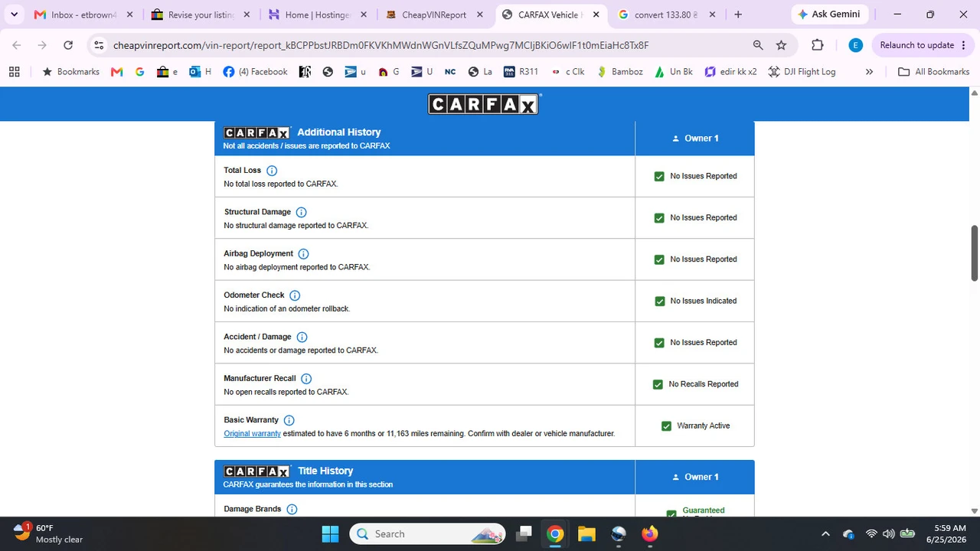Open the Google bookmark icon
Screen dimensions: 980x551
point(139,72)
